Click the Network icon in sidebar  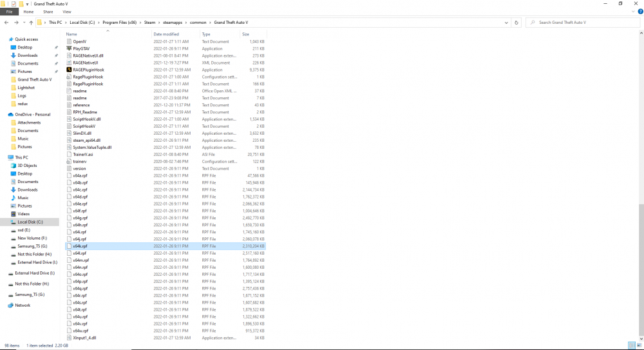click(11, 305)
